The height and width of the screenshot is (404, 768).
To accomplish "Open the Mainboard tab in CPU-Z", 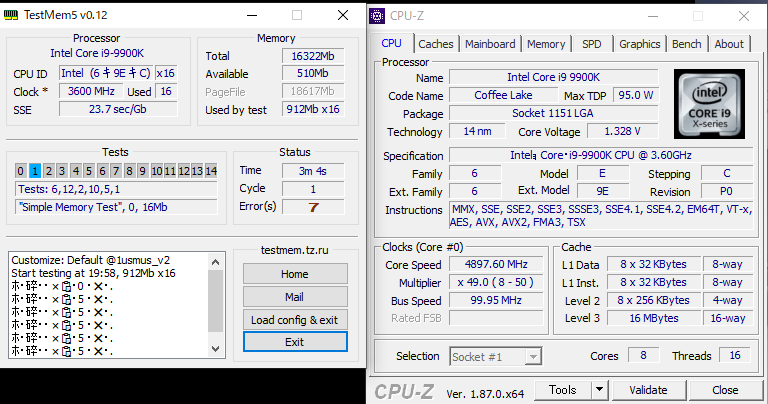I will 490,44.
